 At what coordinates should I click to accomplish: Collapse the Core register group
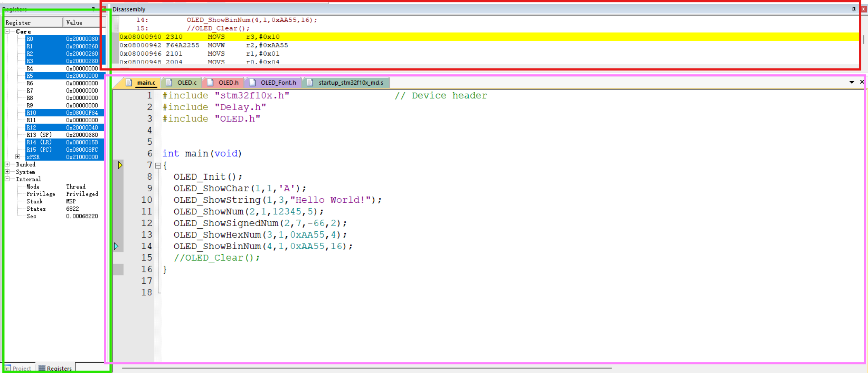7,31
